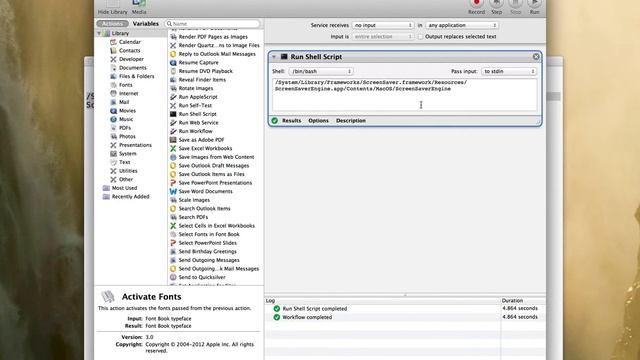This screenshot has width=640, height=360.
Task: Collapse the Library tree disclosure triangle
Action: [x=99, y=33]
